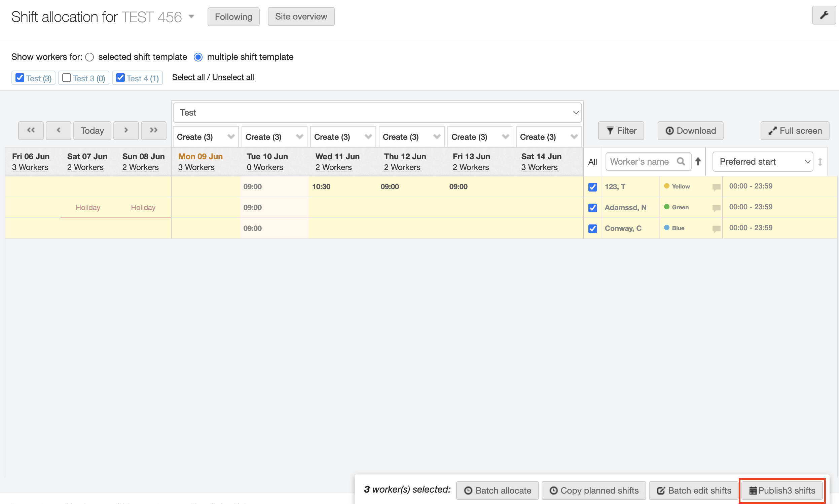Open the Site overview page
This screenshot has height=504, width=839.
click(x=301, y=17)
